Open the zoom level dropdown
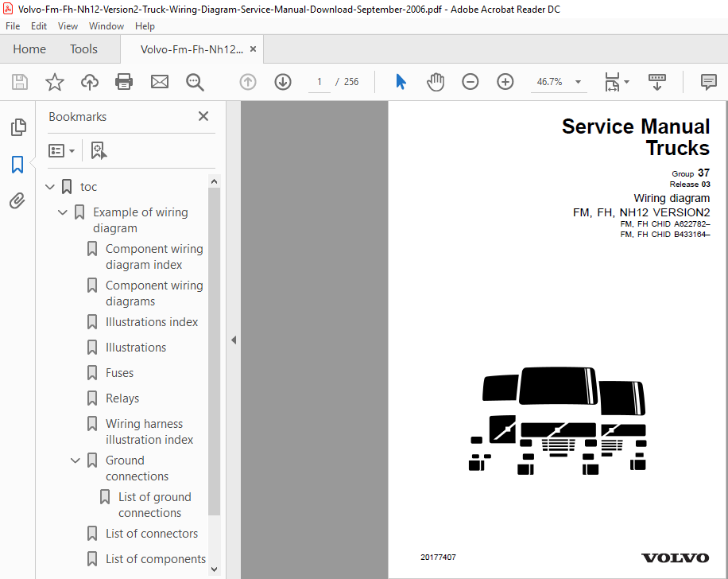The image size is (728, 579). tap(578, 82)
